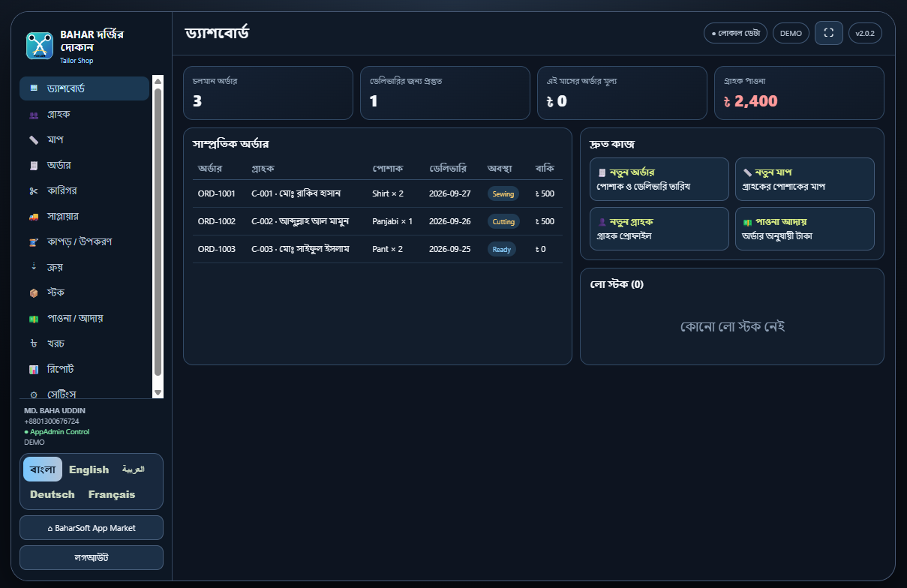Click the sidebar scrollbar up arrow

point(158,80)
